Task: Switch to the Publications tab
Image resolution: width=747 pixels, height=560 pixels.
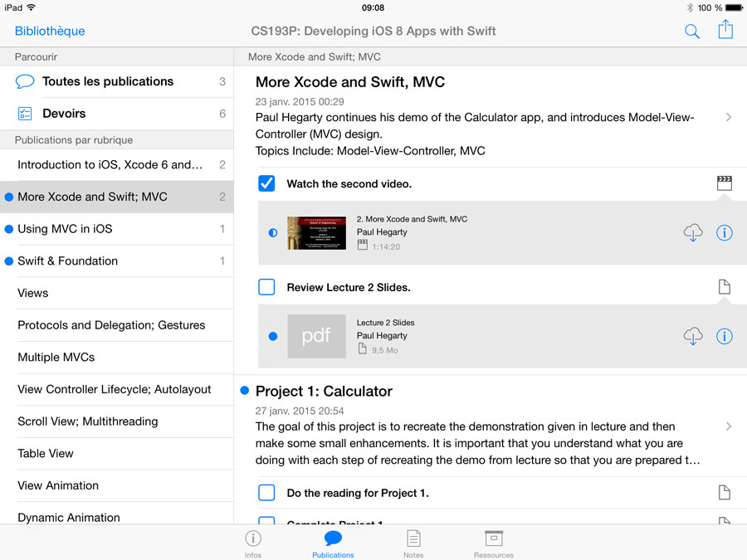Action: (333, 543)
